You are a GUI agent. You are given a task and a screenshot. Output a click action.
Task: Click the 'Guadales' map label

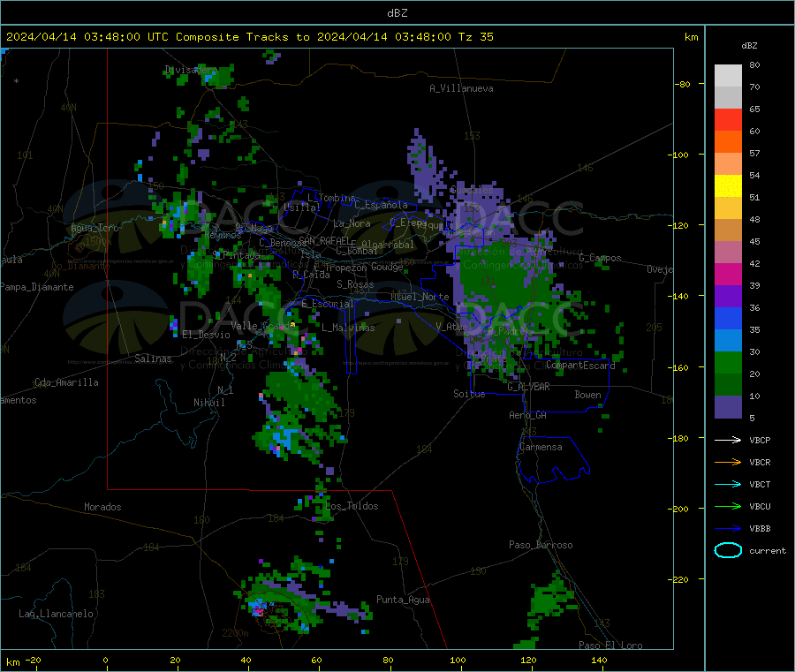click(x=472, y=190)
